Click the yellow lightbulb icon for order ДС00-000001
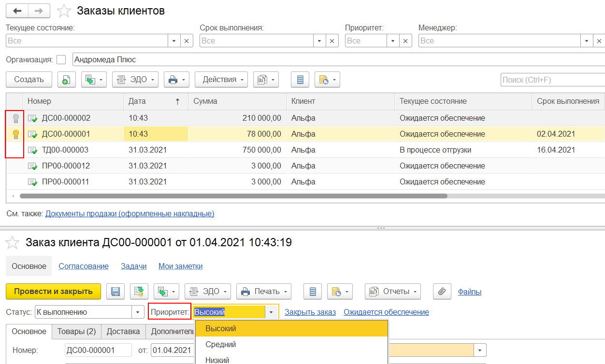Viewport: 605px width, 364px height. (15, 134)
